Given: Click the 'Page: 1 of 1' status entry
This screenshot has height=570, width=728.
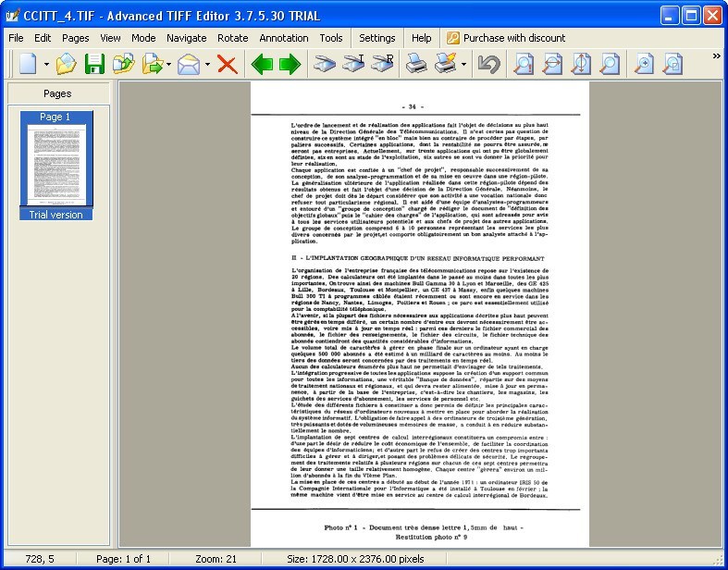Looking at the screenshot, I should [x=123, y=559].
